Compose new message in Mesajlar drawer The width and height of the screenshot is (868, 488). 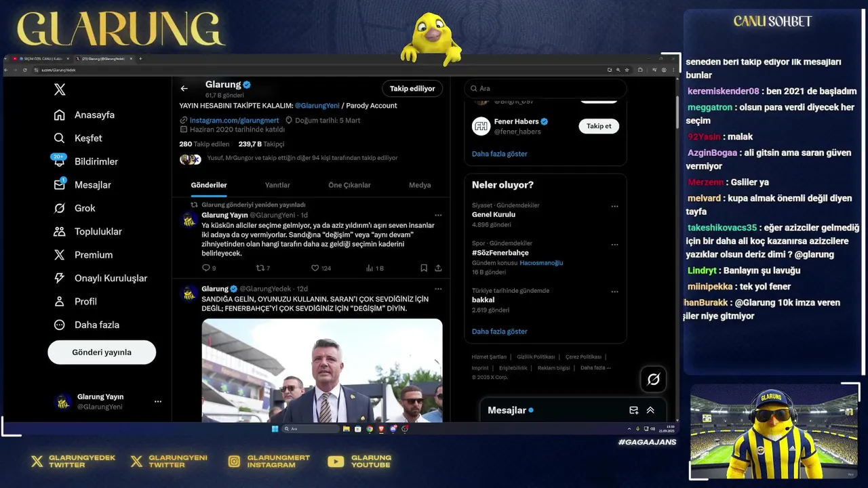[x=633, y=410]
